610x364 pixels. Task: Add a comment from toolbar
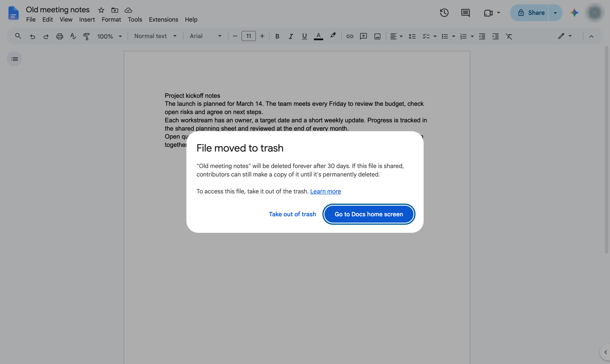coord(363,36)
